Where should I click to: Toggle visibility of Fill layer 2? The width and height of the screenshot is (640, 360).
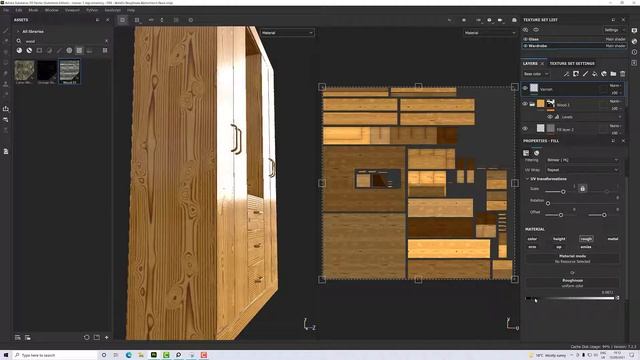click(525, 129)
